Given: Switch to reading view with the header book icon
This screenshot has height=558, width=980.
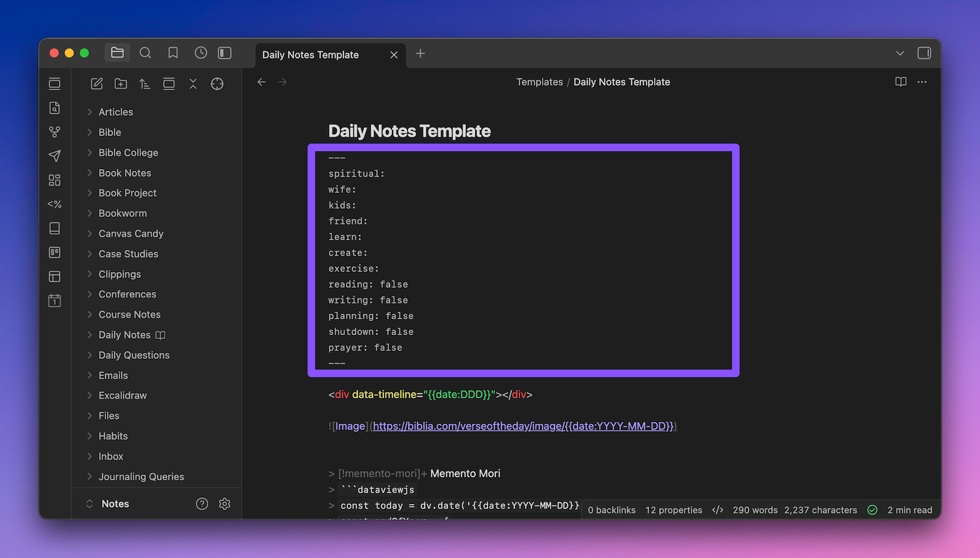Looking at the screenshot, I should tap(900, 82).
